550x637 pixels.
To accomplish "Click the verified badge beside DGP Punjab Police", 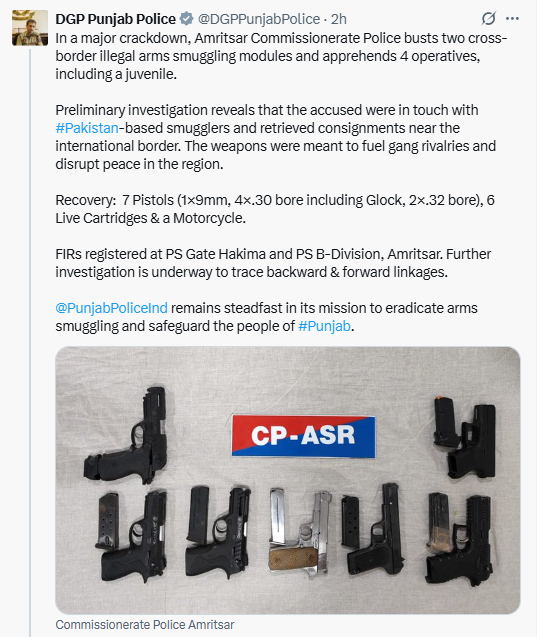I will (x=186, y=19).
